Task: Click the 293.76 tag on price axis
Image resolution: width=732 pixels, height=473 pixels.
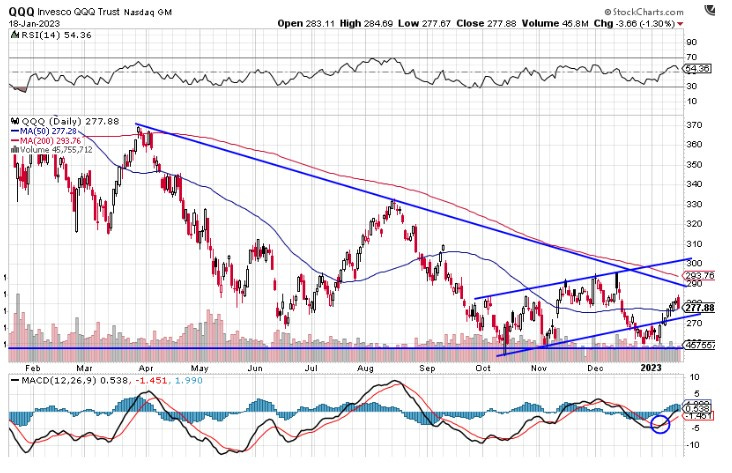Action: click(699, 275)
